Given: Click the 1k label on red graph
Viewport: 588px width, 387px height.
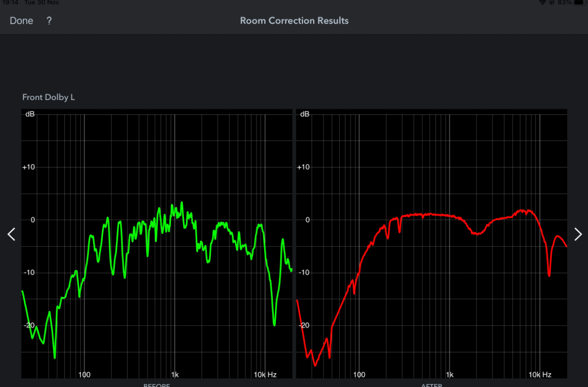Looking at the screenshot, I should pyautogui.click(x=450, y=375).
